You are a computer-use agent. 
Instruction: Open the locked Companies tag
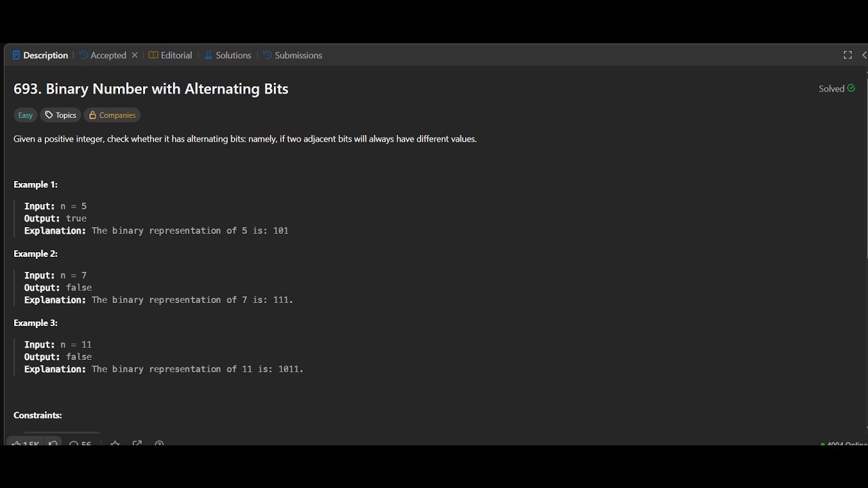[x=112, y=115]
